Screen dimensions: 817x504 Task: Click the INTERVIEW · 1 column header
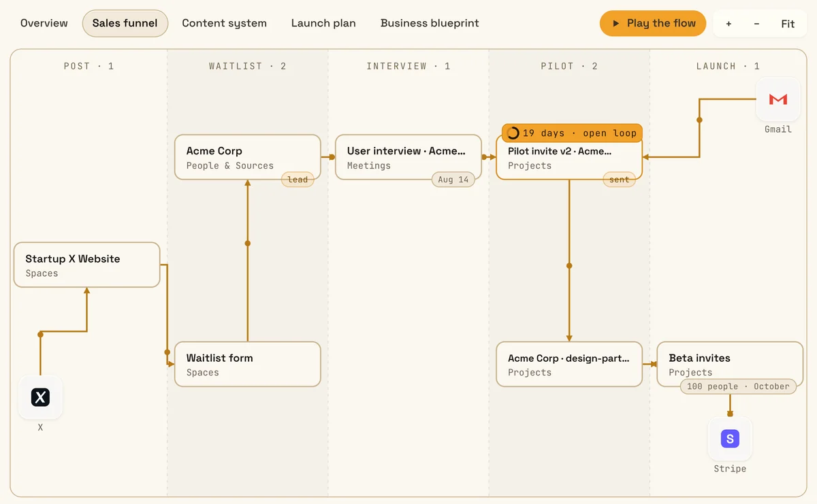(x=408, y=66)
